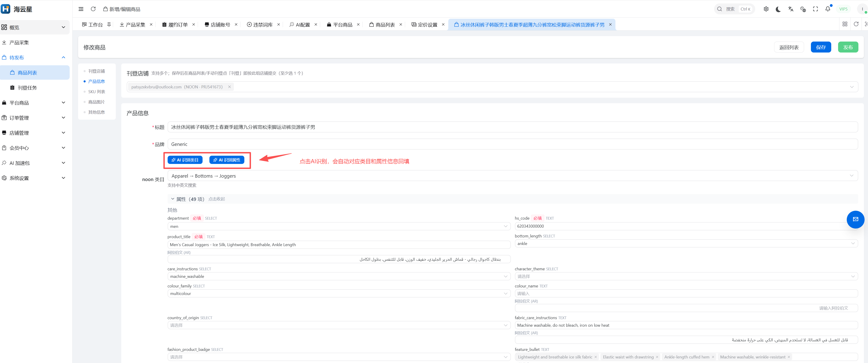
Task: Open the settings gear in top bar
Action: click(766, 9)
